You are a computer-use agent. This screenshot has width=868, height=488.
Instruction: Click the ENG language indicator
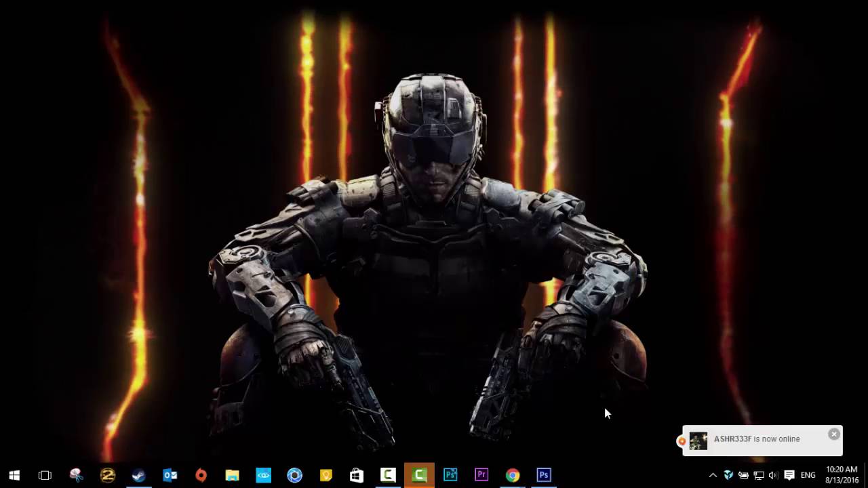click(808, 475)
